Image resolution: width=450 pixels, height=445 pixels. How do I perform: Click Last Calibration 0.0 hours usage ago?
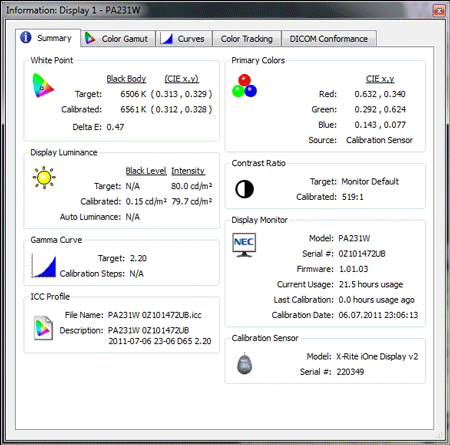(376, 300)
